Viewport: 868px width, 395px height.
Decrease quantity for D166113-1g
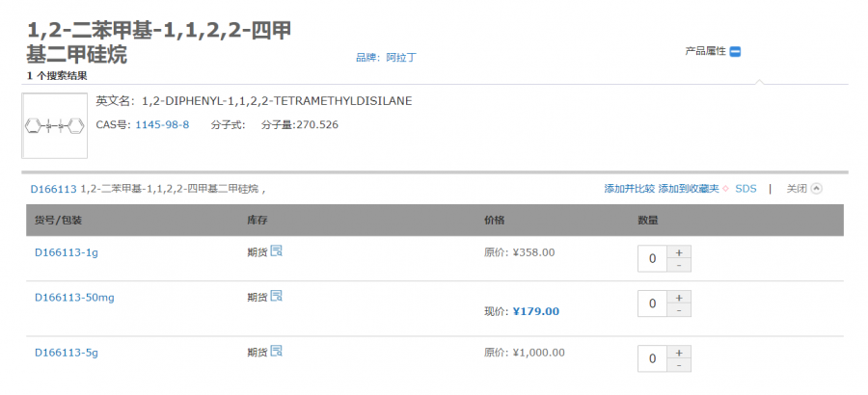(x=678, y=265)
